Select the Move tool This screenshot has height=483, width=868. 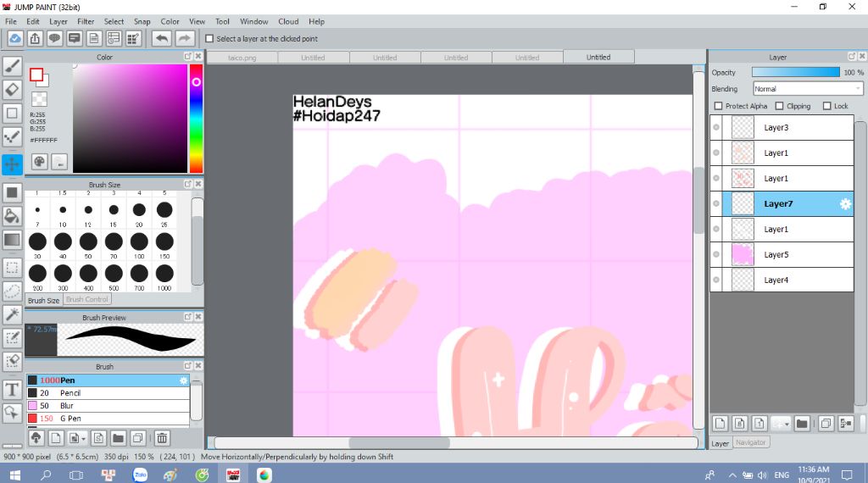[x=12, y=164]
